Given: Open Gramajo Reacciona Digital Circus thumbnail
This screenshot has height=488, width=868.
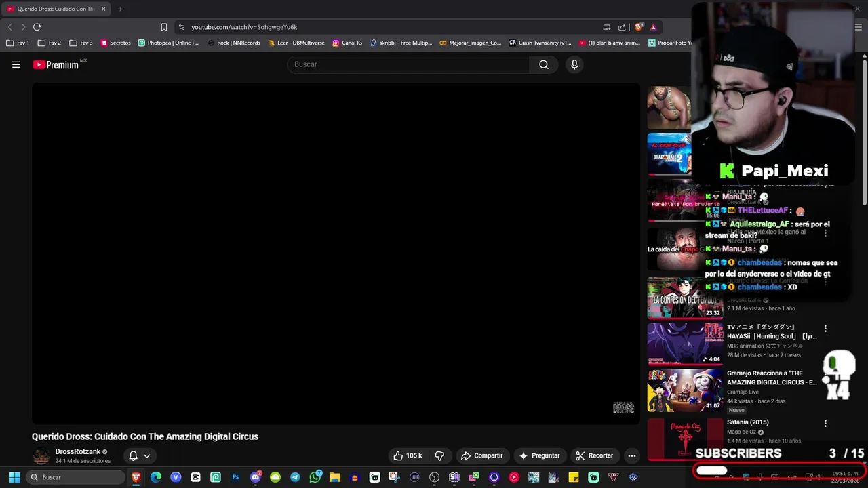Looking at the screenshot, I should point(685,390).
